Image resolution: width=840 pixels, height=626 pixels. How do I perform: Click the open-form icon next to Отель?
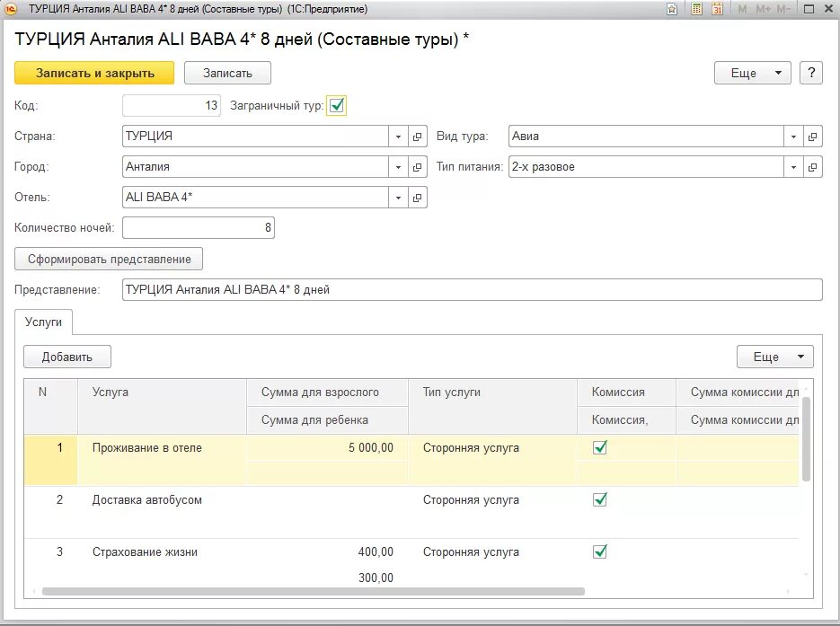[418, 198]
